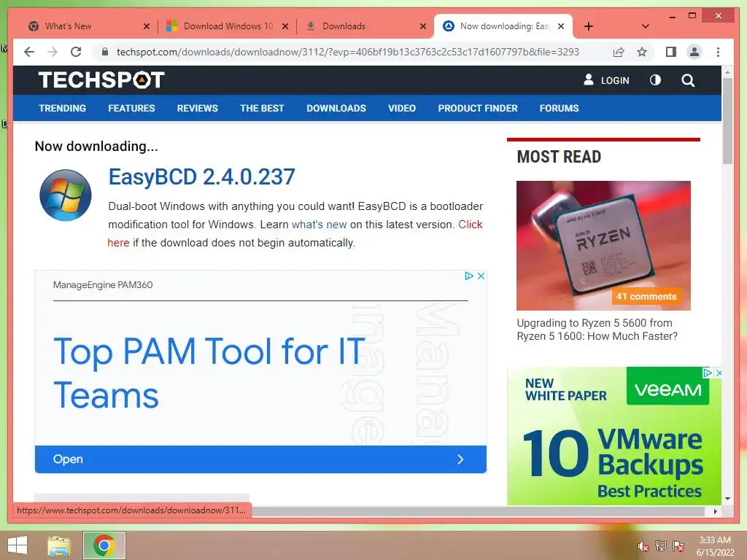This screenshot has width=747, height=560.
Task: Reload the TechSpot page
Action: pyautogui.click(x=76, y=52)
